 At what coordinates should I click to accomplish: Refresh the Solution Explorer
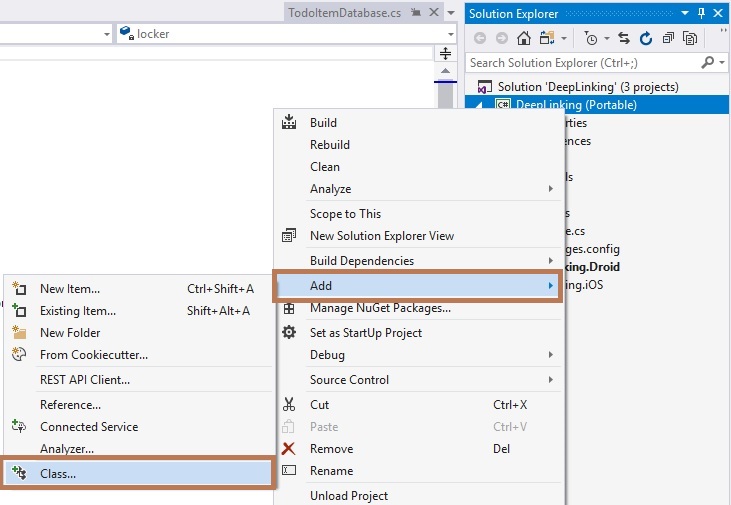pyautogui.click(x=646, y=38)
